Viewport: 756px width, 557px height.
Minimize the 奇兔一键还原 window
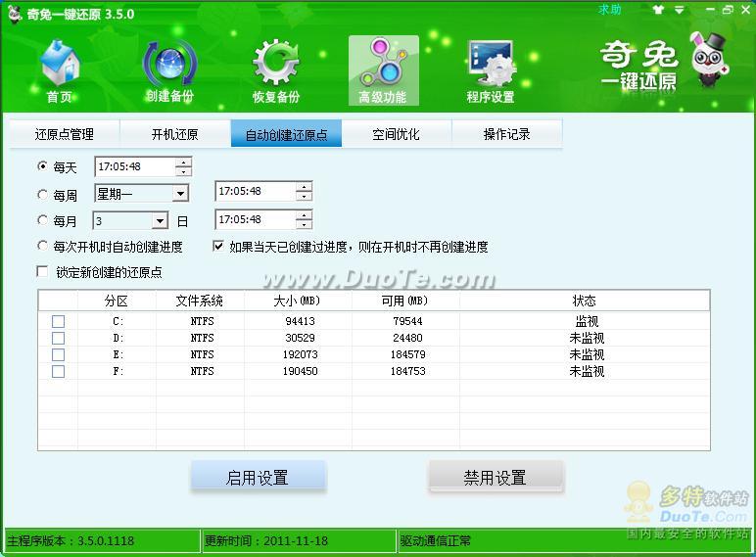click(710, 10)
